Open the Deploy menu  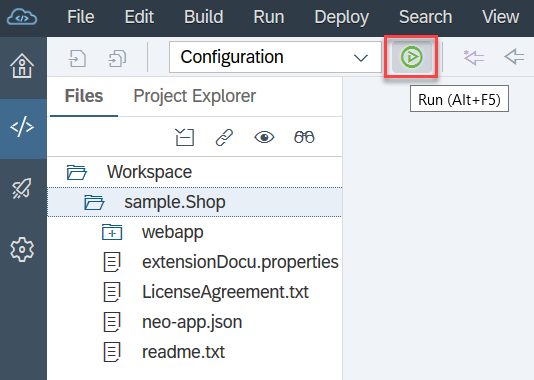tap(342, 17)
